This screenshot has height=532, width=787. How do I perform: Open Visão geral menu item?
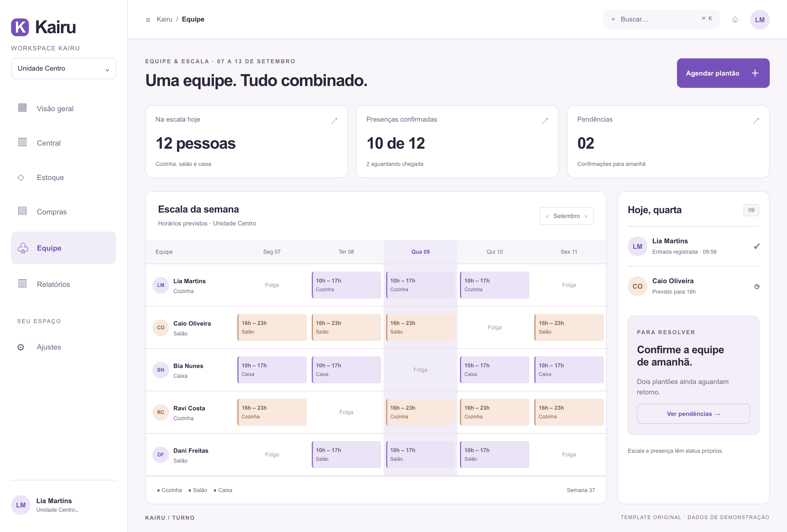[64, 109]
